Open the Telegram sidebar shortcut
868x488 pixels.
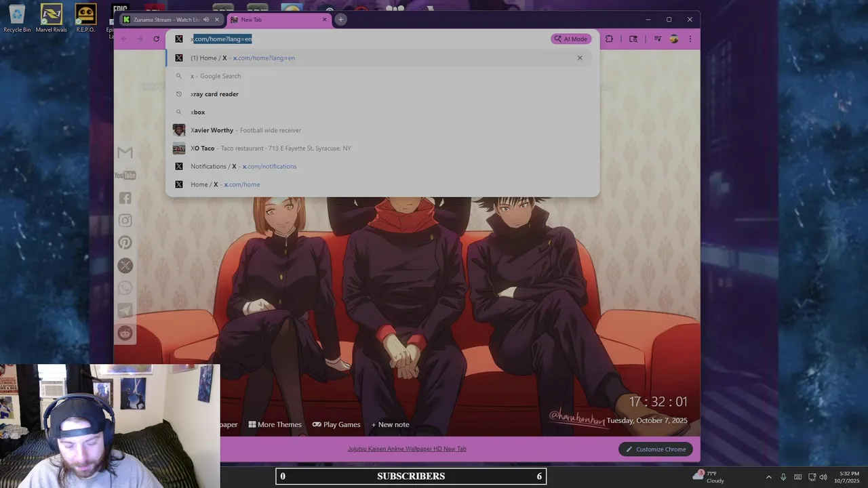pyautogui.click(x=125, y=310)
